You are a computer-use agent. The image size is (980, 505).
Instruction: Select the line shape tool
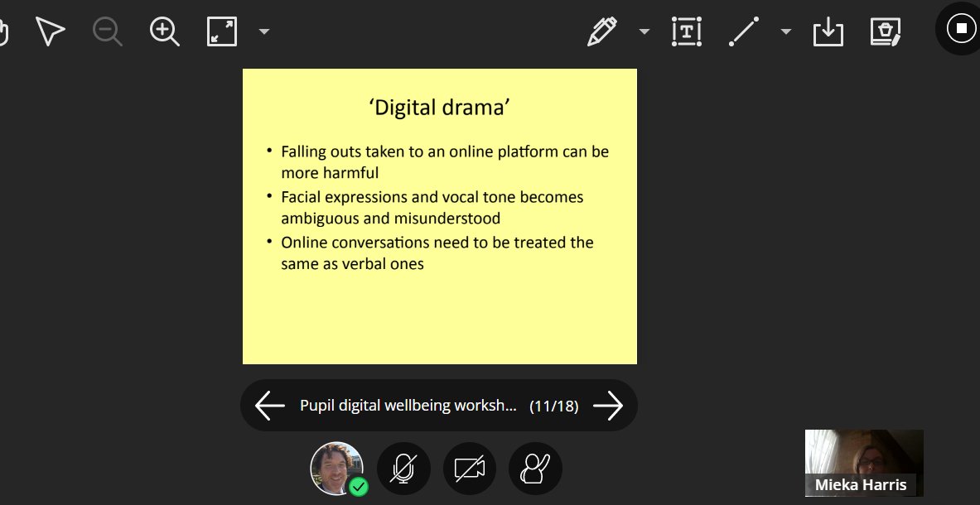pyautogui.click(x=744, y=31)
